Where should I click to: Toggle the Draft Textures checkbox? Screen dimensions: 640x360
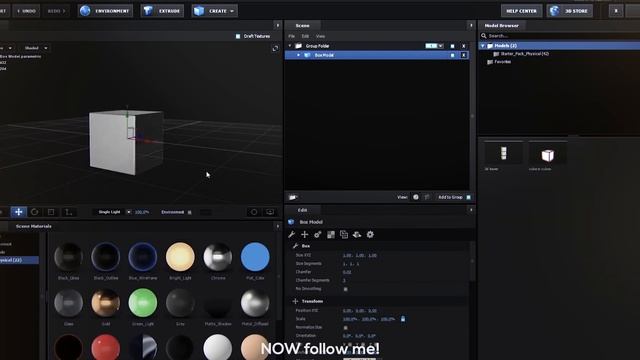point(238,36)
